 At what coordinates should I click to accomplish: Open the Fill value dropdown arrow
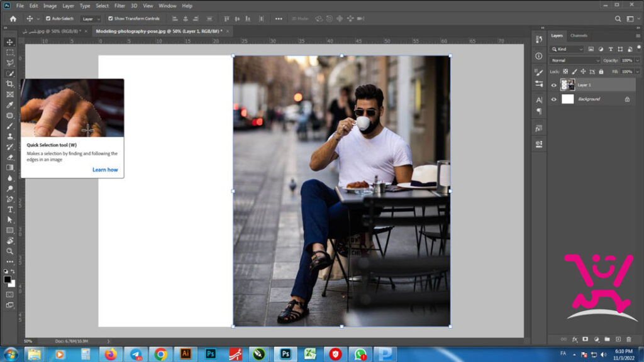tap(638, 72)
